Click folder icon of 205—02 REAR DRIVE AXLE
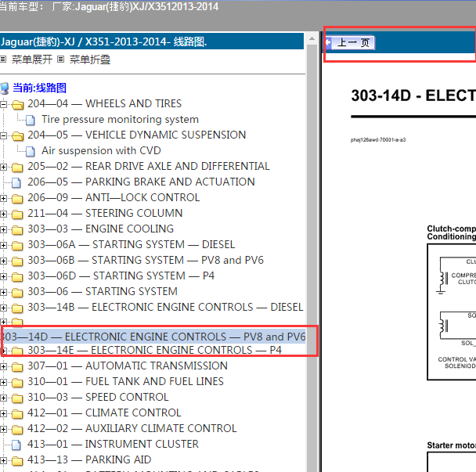 [x=17, y=168]
